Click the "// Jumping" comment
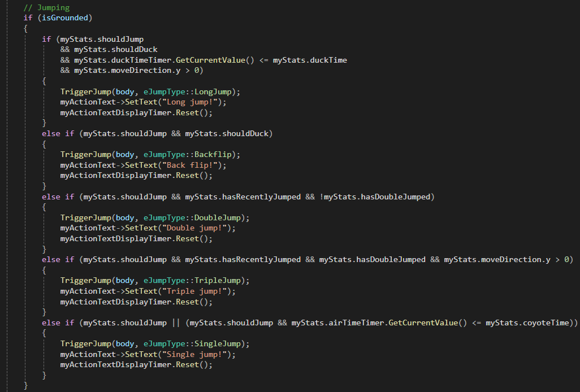This screenshot has width=580, height=392. click(46, 7)
